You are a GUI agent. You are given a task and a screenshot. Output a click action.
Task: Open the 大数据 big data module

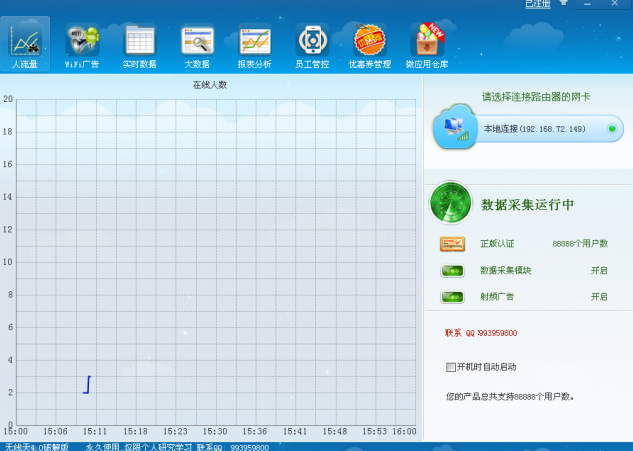[x=196, y=43]
